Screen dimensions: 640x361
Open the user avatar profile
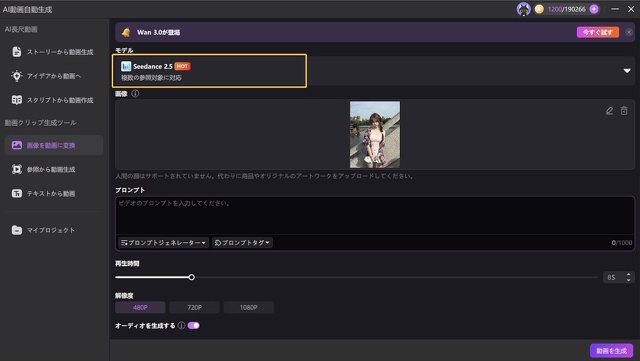pos(523,9)
